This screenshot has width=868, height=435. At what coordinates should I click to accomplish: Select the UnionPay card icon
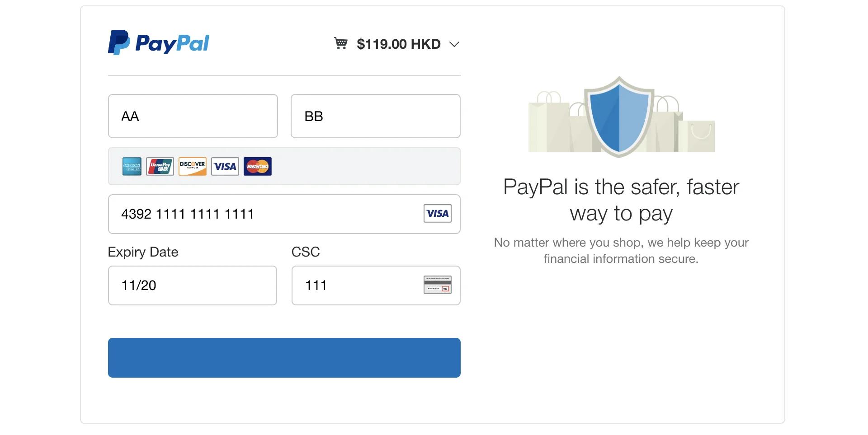coord(160,166)
